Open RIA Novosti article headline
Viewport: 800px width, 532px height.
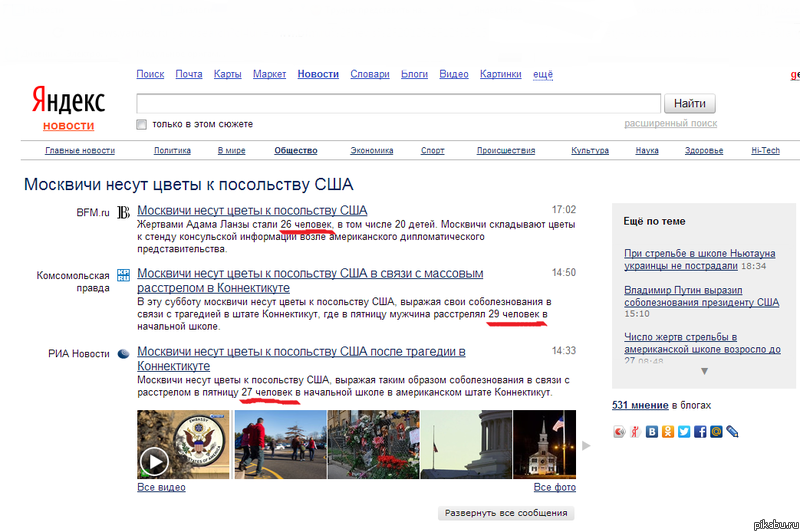point(301,359)
